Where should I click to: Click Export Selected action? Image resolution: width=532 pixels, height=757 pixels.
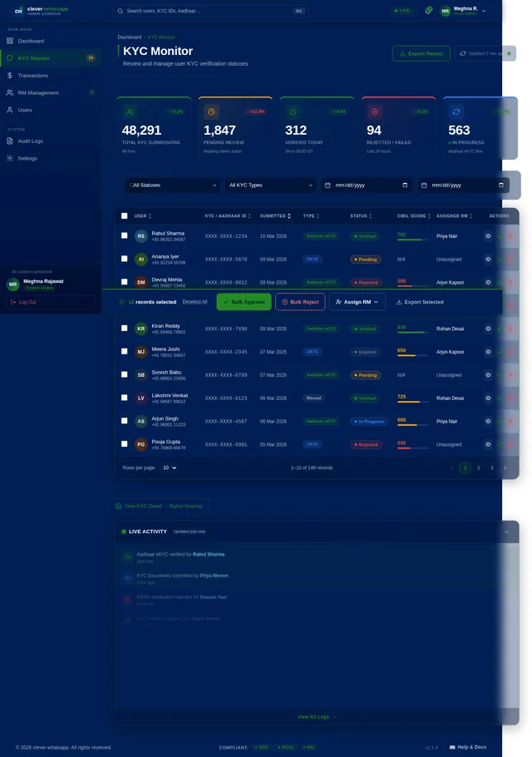(x=420, y=302)
